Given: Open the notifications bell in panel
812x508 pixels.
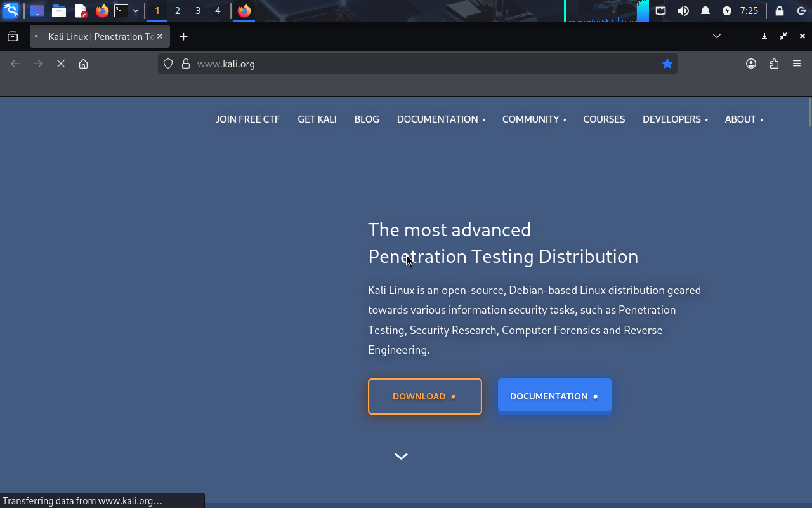Looking at the screenshot, I should click(x=705, y=11).
